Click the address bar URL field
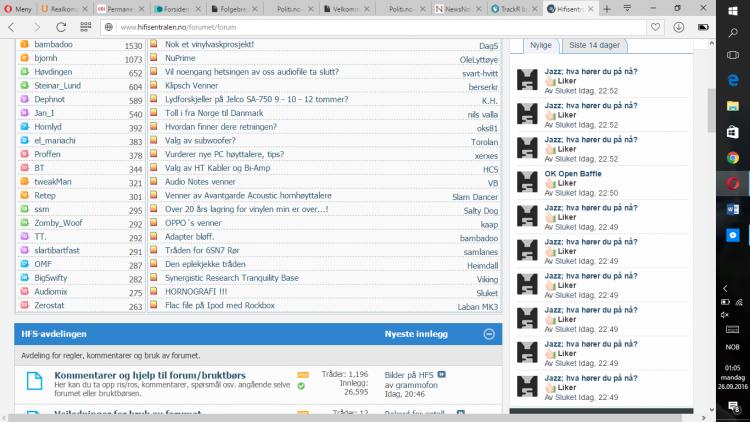Viewport: 750px width, 422px height. (373, 27)
